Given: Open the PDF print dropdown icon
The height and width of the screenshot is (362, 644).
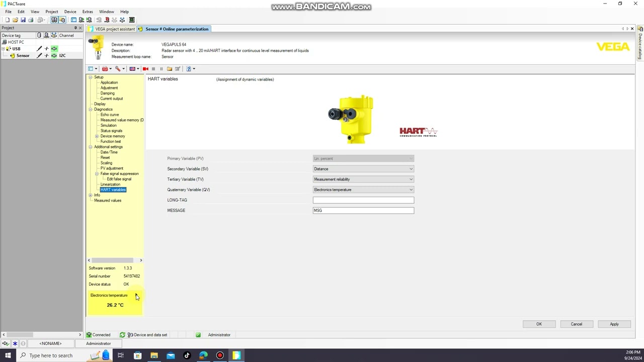Looking at the screenshot, I should (x=106, y=69).
